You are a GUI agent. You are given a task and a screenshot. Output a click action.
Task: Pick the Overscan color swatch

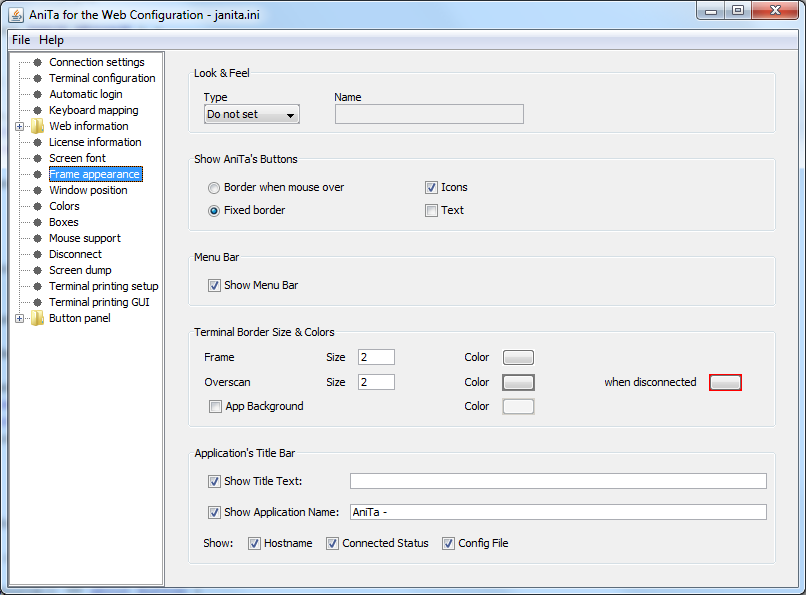(x=518, y=382)
